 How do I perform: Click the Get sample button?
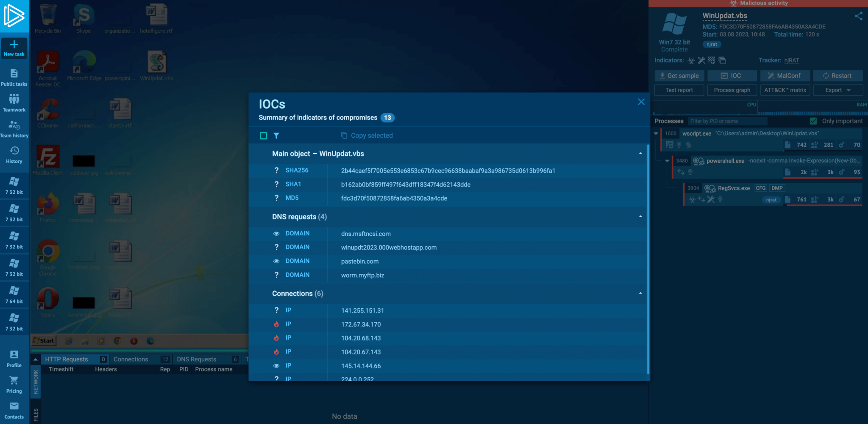coord(679,75)
